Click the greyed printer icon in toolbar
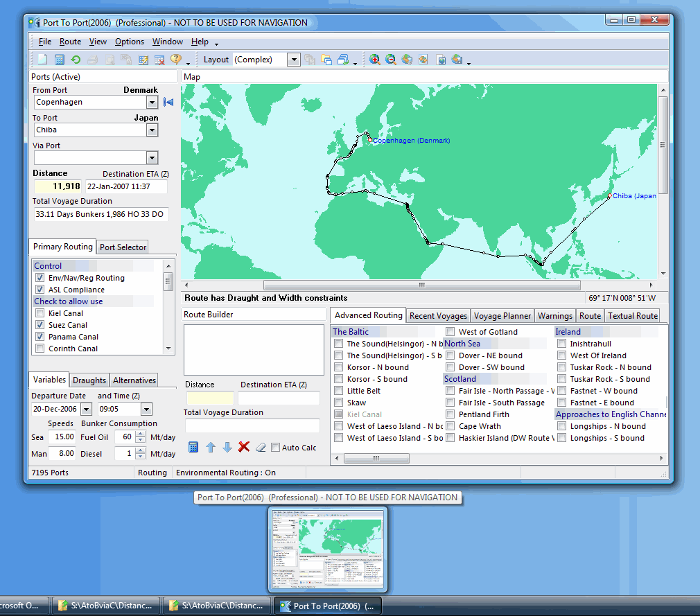The width and height of the screenshot is (700, 616). pyautogui.click(x=93, y=60)
